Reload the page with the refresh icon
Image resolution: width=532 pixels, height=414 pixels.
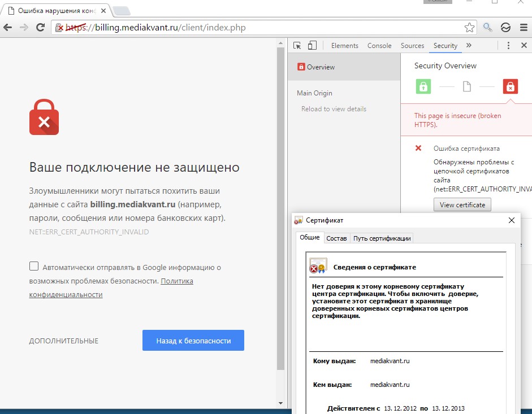click(40, 27)
